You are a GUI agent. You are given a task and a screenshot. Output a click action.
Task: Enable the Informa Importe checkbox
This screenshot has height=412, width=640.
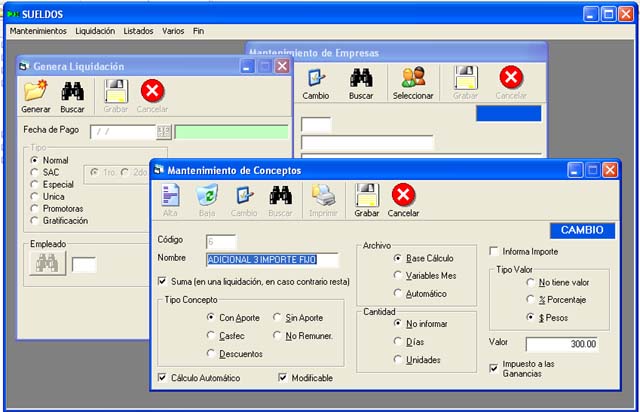494,251
